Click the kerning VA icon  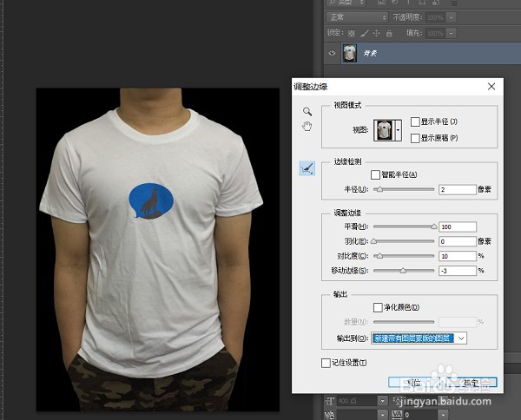point(329,415)
